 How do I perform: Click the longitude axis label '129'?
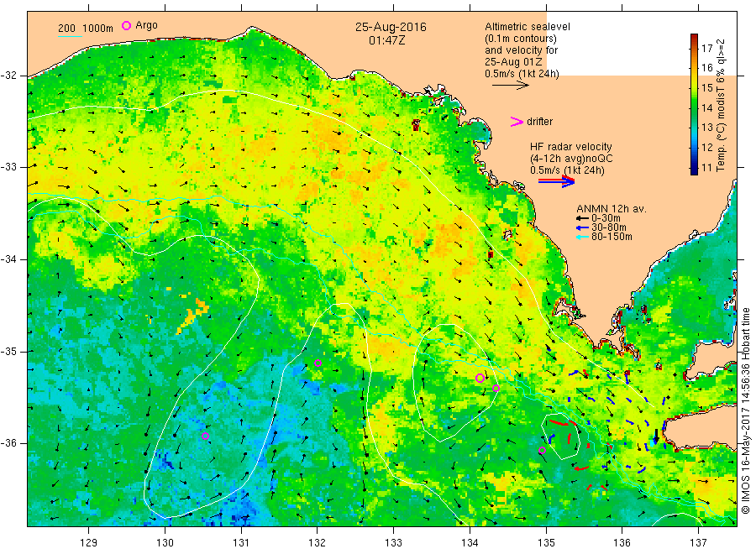(89, 543)
